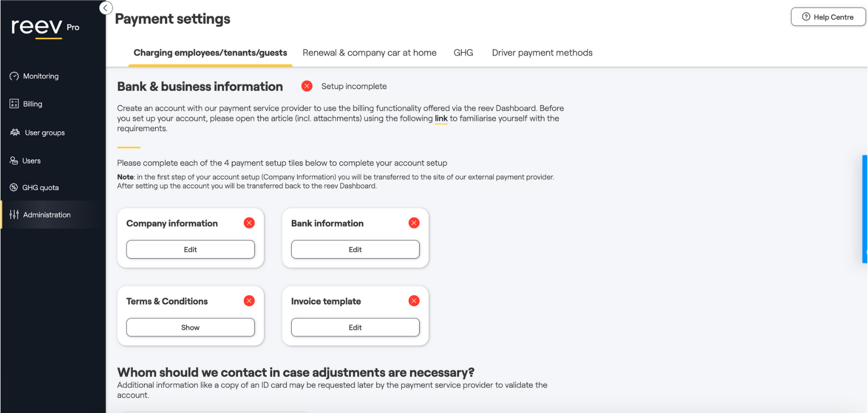Click the Administration sliders icon

tap(14, 214)
